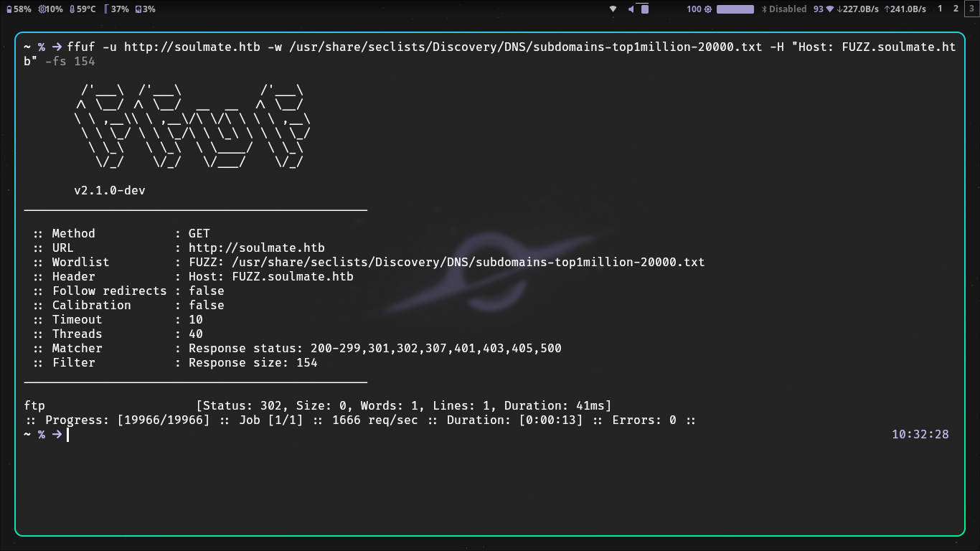
Task: Click the Bluetooth icon in the status bar
Action: click(763, 9)
